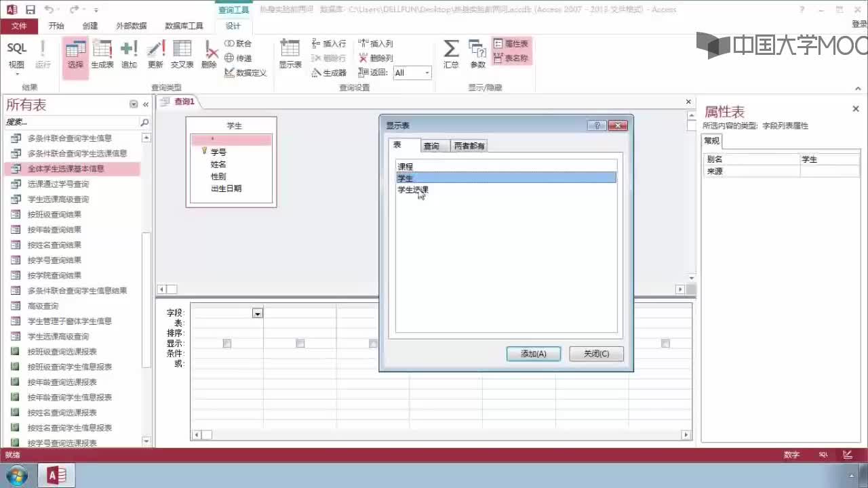This screenshot has width=868, height=488.
Task: Switch to design view from status bar
Action: pyautogui.click(x=847, y=455)
